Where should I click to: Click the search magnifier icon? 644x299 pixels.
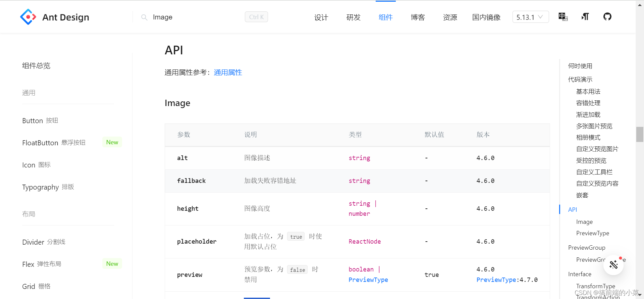[144, 17]
